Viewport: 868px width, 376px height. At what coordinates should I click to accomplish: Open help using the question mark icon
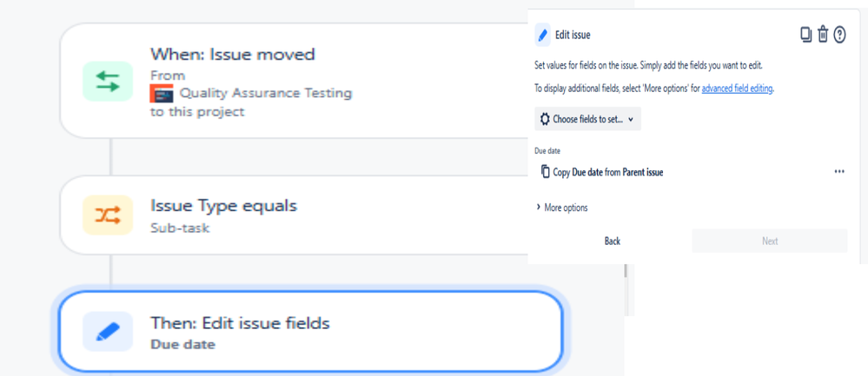840,35
